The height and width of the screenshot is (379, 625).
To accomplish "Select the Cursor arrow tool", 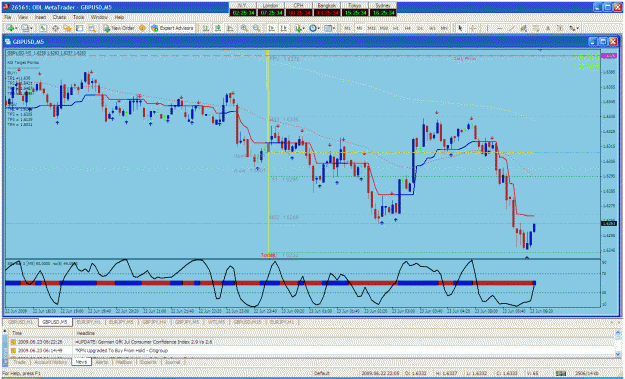I will (460, 28).
